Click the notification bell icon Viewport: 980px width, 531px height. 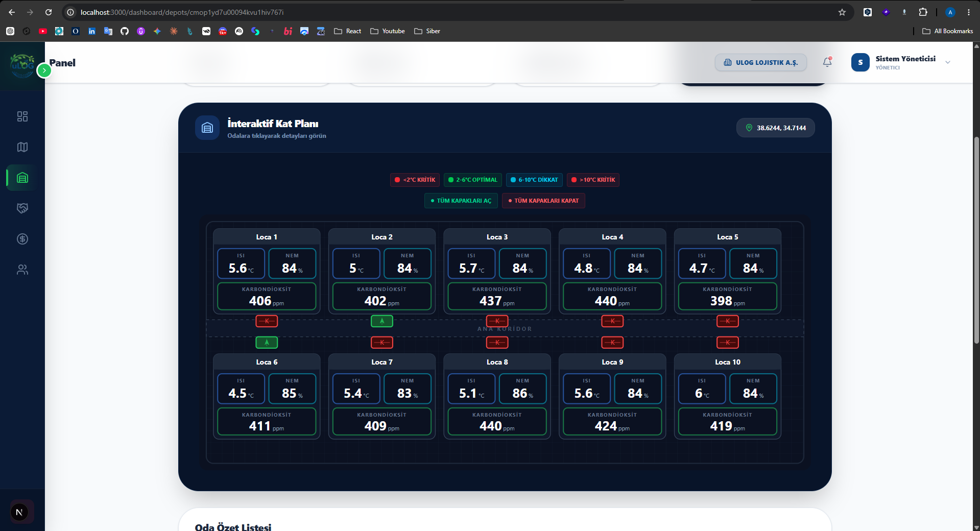pyautogui.click(x=827, y=62)
